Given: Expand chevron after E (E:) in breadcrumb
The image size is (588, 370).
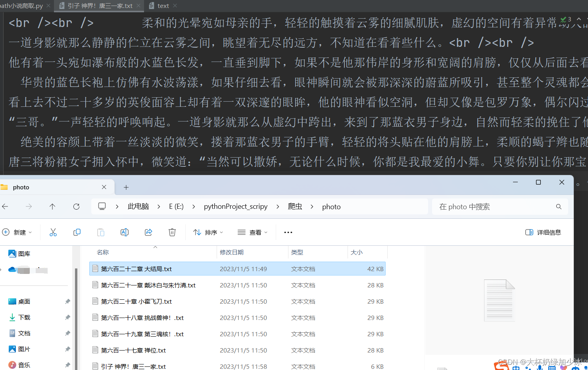Looking at the screenshot, I should click(x=194, y=206).
